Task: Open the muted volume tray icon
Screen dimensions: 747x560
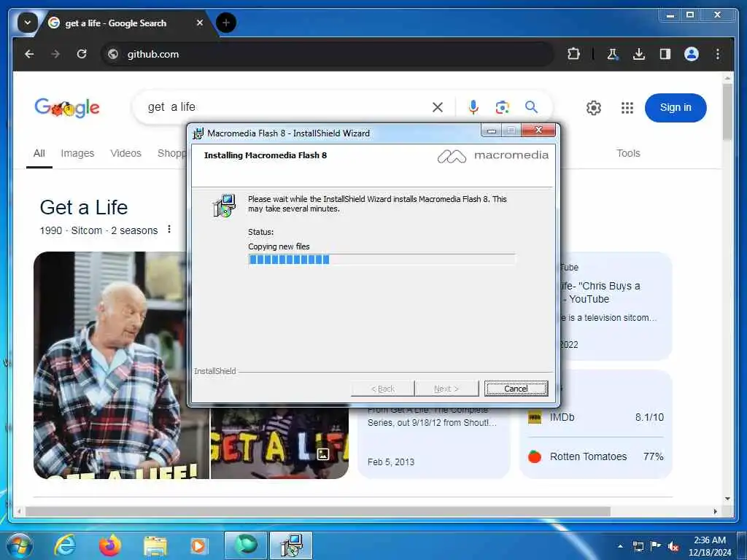Action: 673,546
